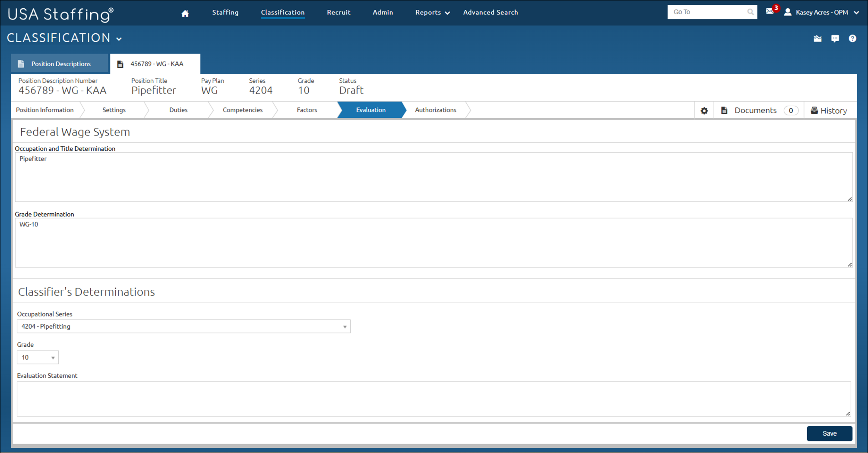Open the Kasey Acres account dropdown arrow
Image resolution: width=868 pixels, height=453 pixels.
click(856, 13)
